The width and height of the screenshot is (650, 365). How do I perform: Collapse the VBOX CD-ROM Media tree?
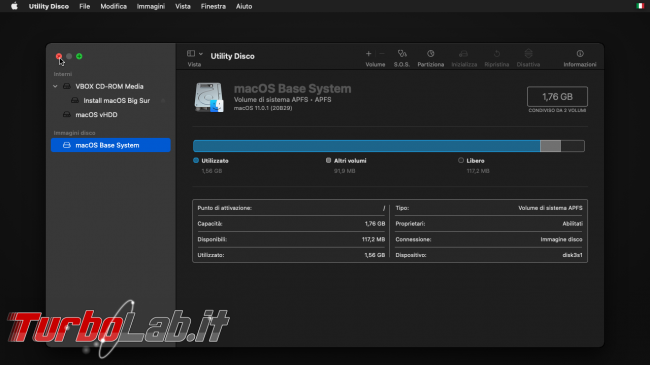55,86
